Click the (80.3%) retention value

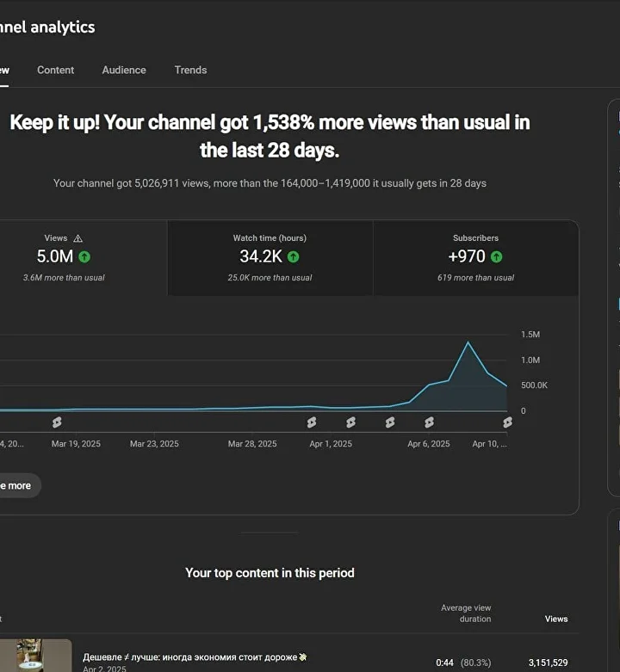point(475,663)
